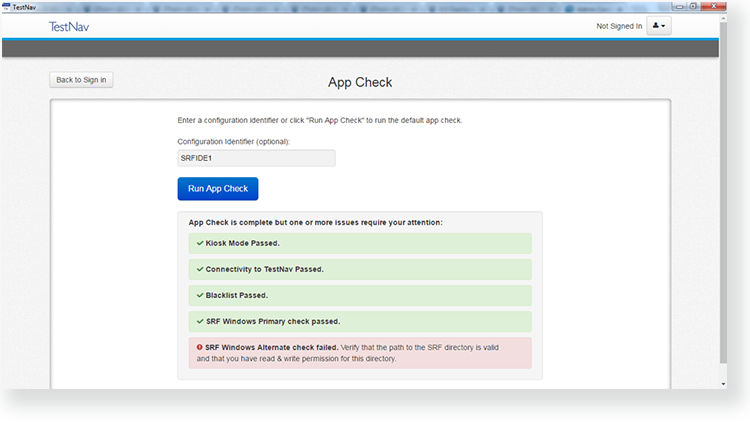This screenshot has height=425, width=750.
Task: Click the Run App Check button
Action: click(x=217, y=189)
